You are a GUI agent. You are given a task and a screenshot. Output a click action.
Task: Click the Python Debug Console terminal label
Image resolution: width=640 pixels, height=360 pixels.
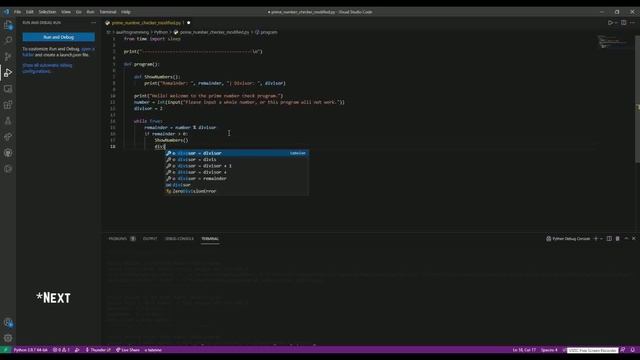(x=568, y=239)
